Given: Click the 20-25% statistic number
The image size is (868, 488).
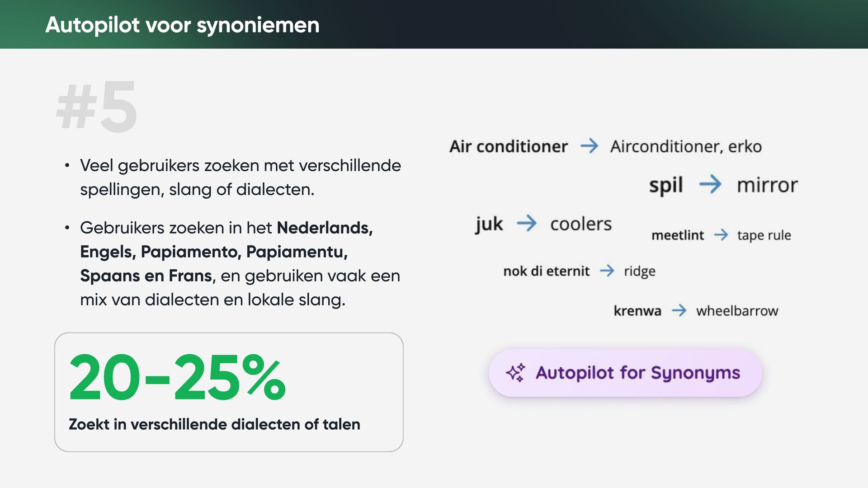Looking at the screenshot, I should pos(177,378).
